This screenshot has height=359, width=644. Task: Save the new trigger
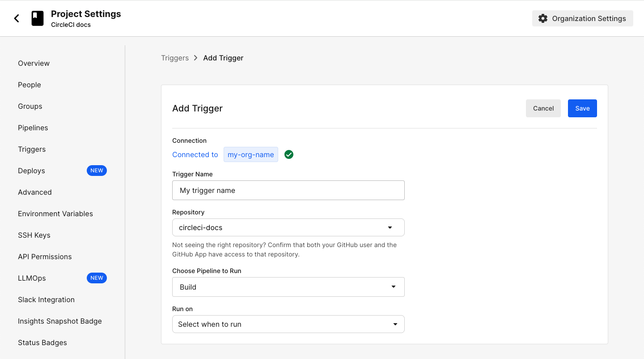[582, 108]
